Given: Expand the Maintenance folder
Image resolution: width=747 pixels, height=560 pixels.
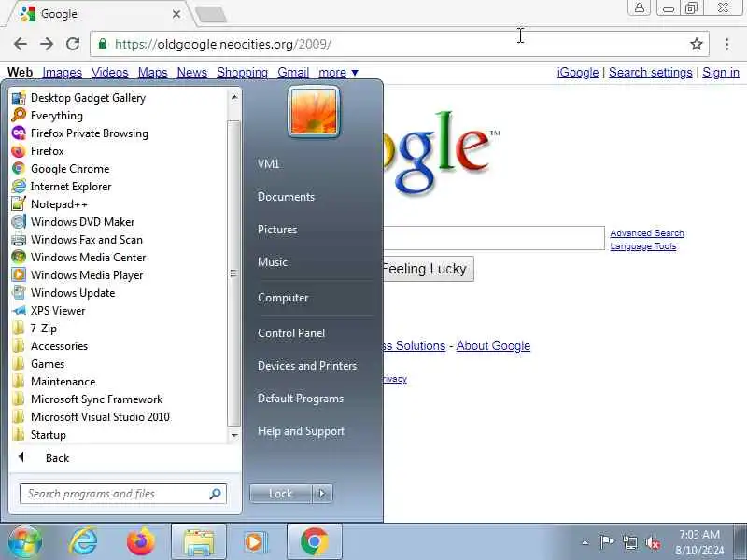Looking at the screenshot, I should (x=63, y=382).
